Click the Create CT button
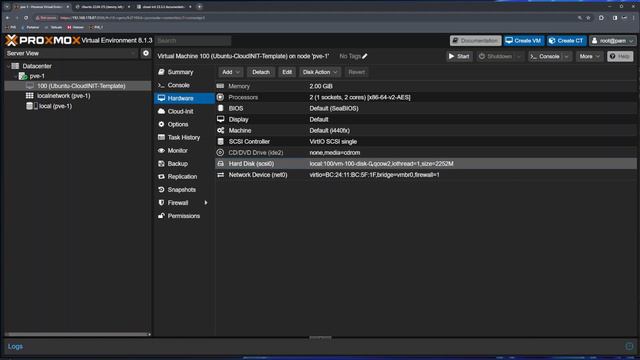Screen dimensions: 640x360 (x=566, y=41)
